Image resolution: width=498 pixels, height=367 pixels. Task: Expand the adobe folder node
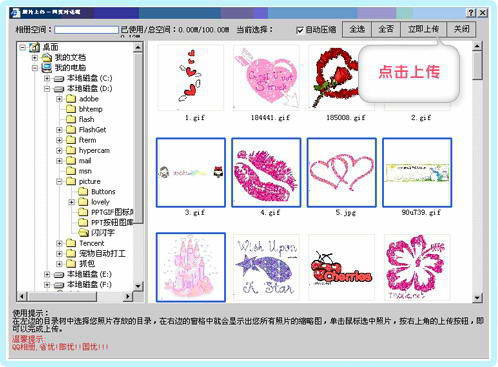(x=59, y=99)
